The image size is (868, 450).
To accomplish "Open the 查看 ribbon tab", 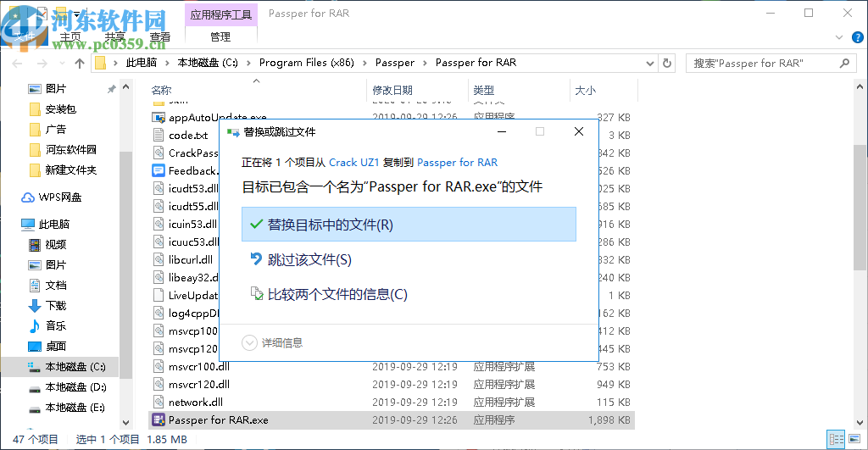I will [160, 37].
